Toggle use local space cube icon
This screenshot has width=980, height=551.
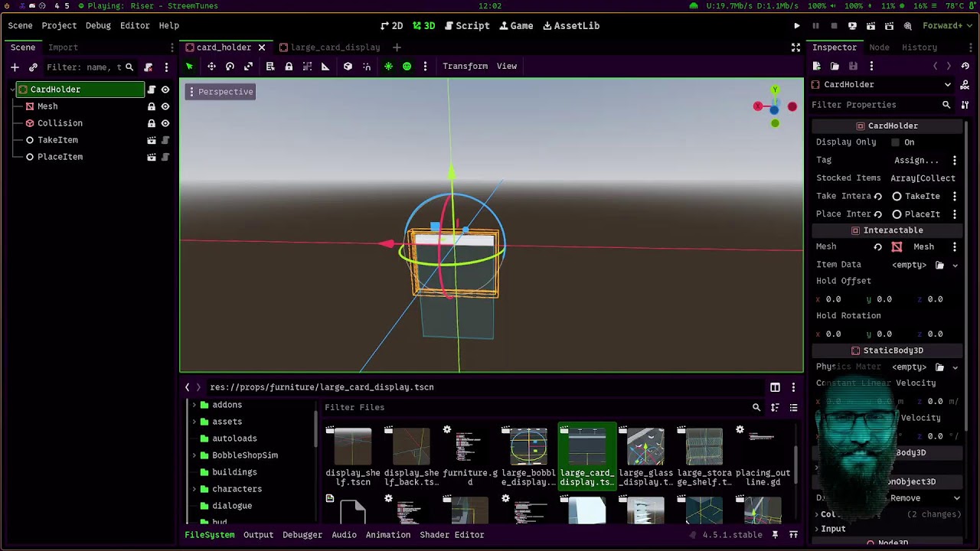click(x=348, y=67)
